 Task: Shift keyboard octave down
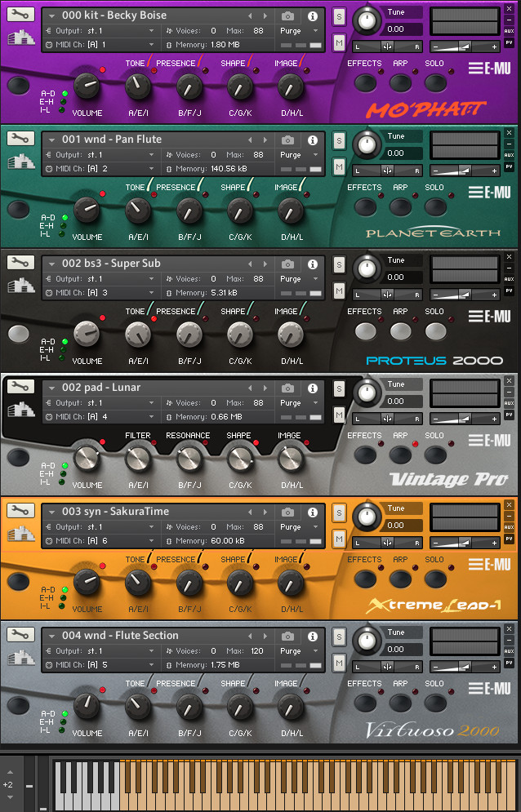coord(9,797)
